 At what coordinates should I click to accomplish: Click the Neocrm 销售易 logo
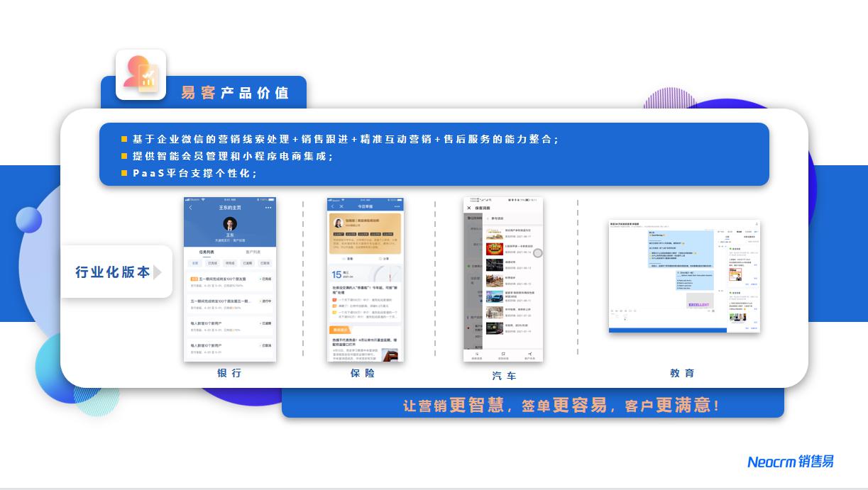coord(790,462)
